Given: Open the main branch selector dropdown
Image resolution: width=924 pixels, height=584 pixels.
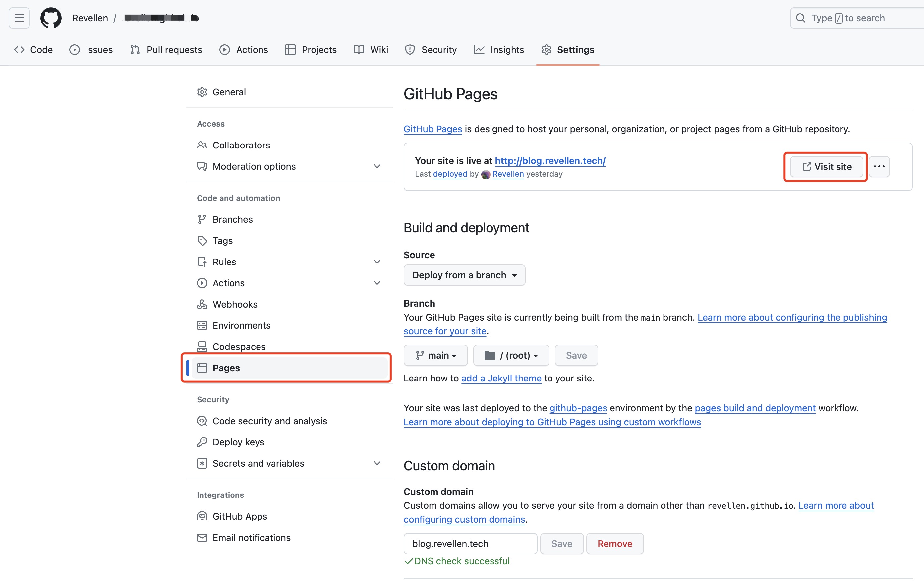Looking at the screenshot, I should (435, 355).
